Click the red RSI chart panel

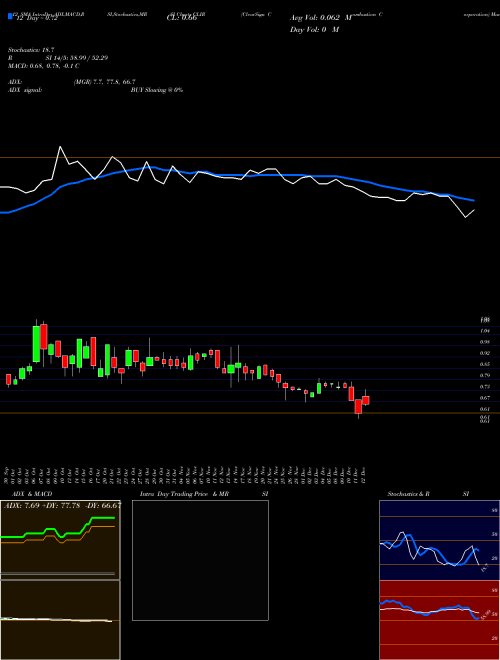pyautogui.click(x=439, y=620)
